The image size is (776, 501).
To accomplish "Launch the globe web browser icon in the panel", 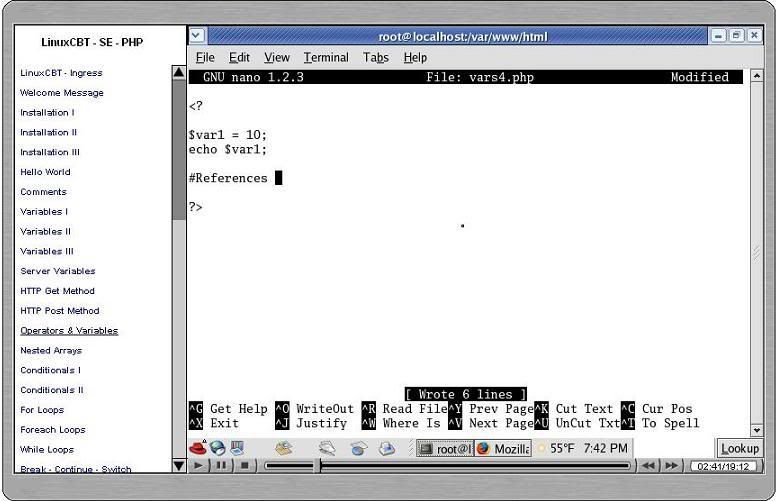I will click(x=217, y=449).
